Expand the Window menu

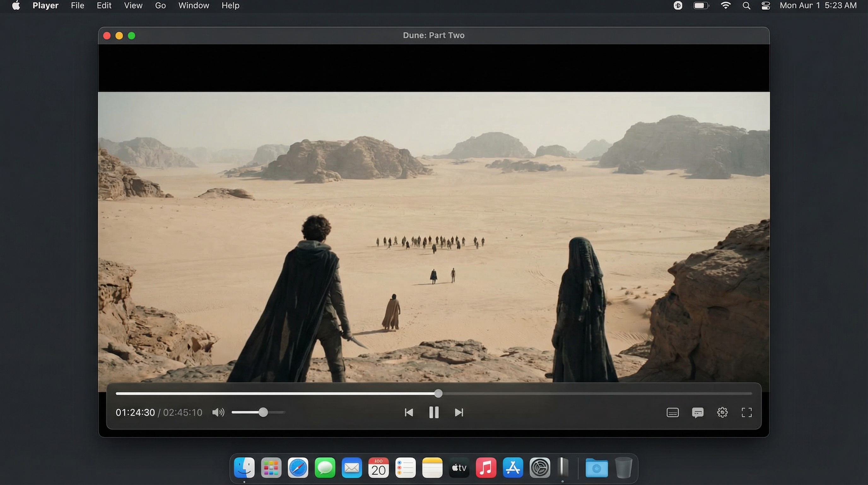[193, 6]
